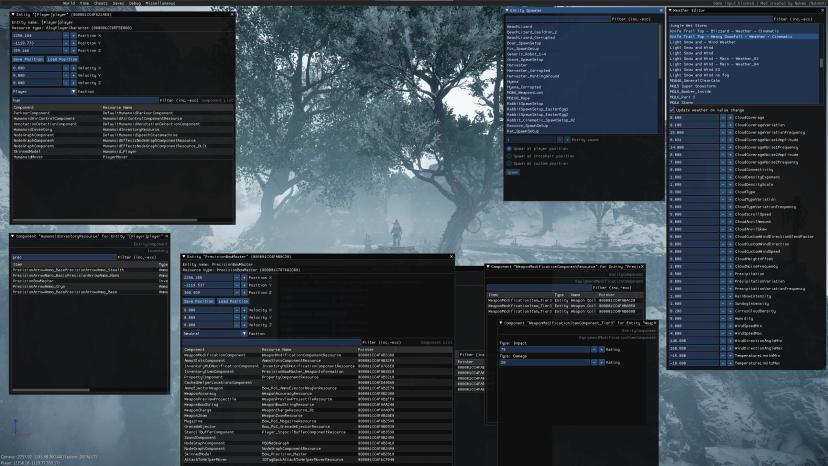Click the Player window horizontal scrollbar

point(105,220)
